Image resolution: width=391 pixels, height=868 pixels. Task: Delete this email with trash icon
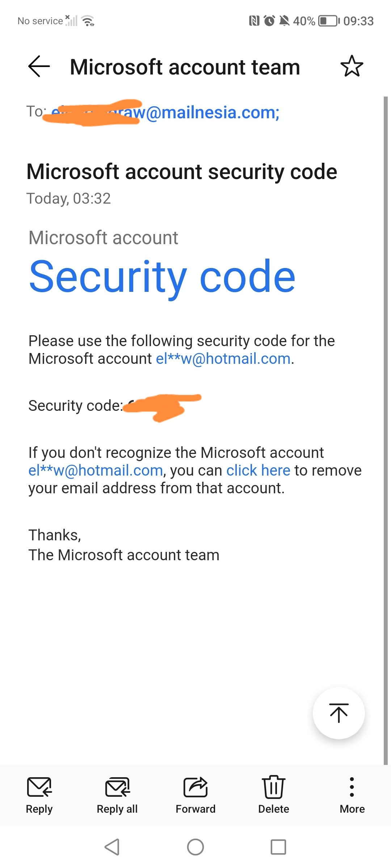point(274,787)
